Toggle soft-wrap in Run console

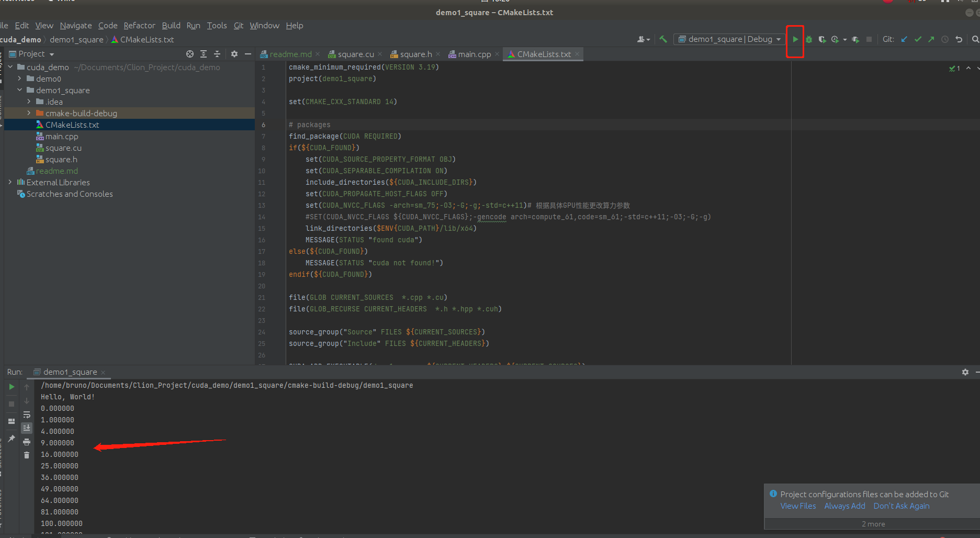click(27, 414)
